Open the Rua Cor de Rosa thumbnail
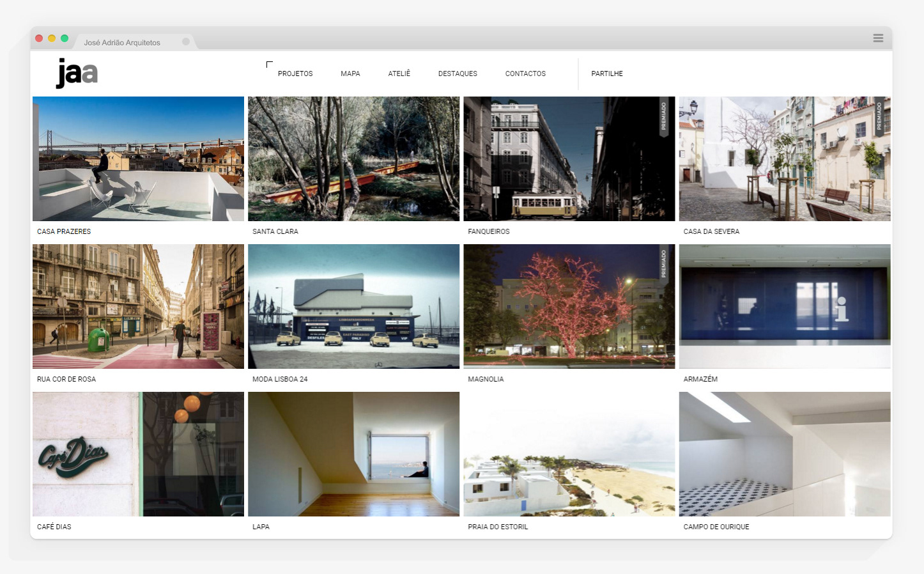924x574 pixels. click(x=138, y=306)
